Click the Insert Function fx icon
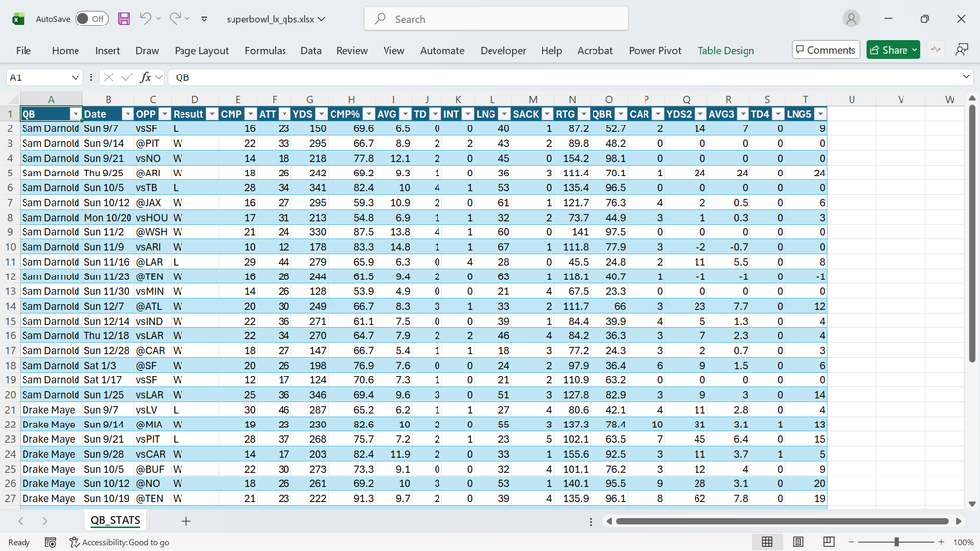Screen dimensions: 980x551 tap(146, 77)
